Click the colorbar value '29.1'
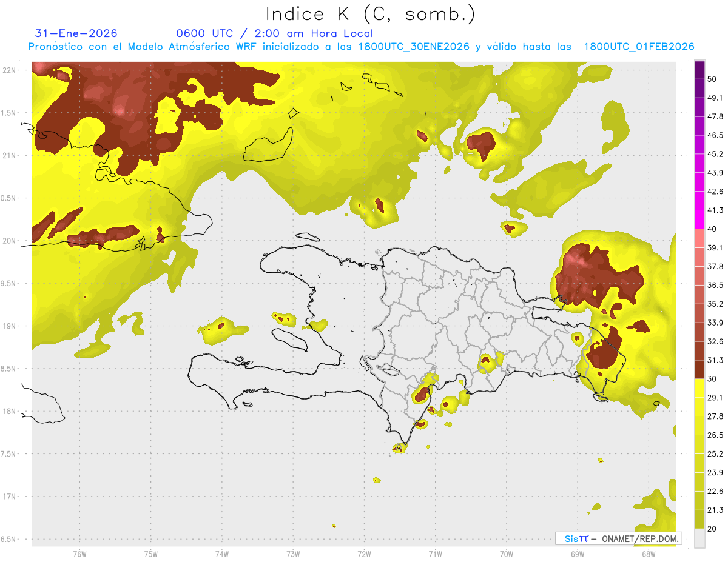Screen dimensions: 728x562 715,398
